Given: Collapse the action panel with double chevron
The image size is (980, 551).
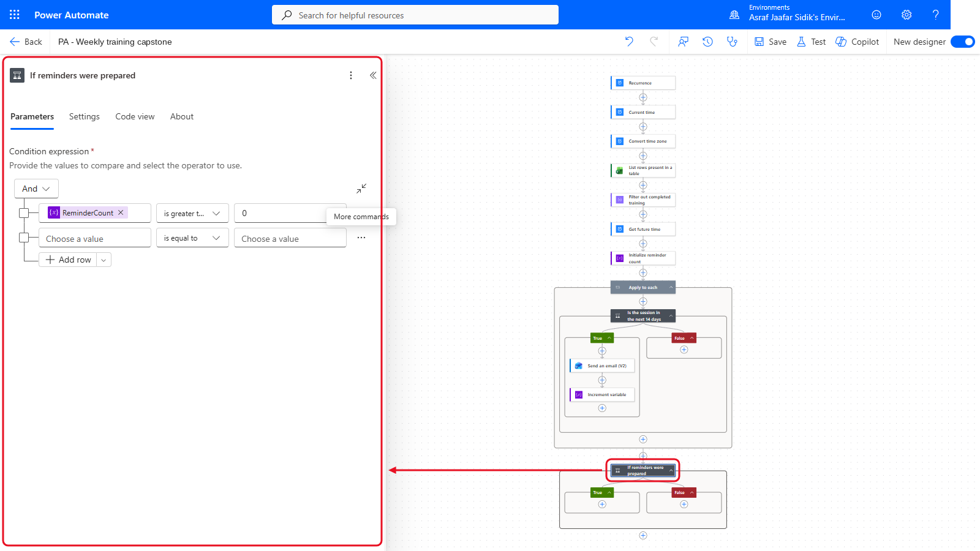Looking at the screenshot, I should click(373, 75).
